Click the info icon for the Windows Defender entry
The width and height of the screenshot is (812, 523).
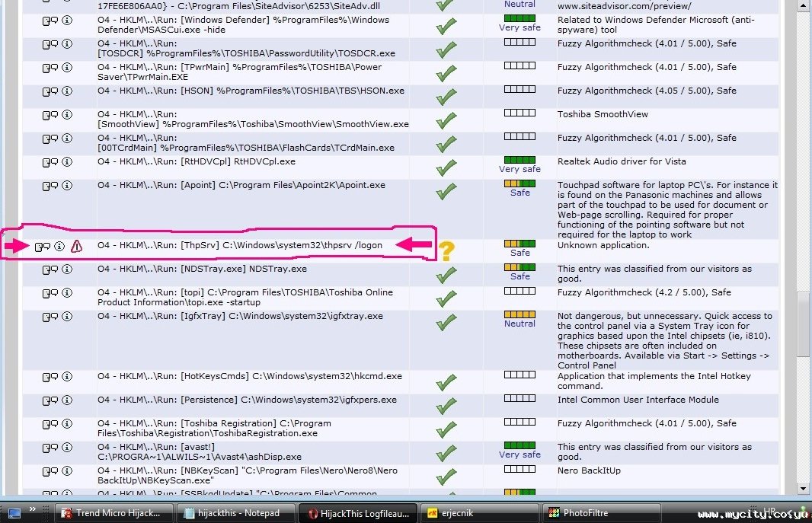click(67, 21)
